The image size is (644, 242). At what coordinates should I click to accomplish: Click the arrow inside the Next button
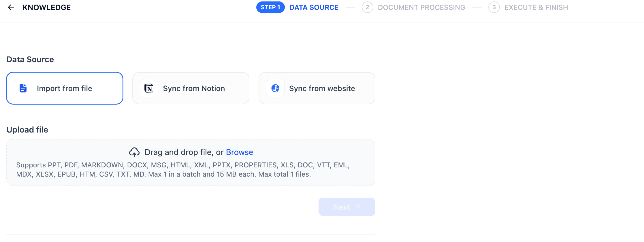[x=357, y=207]
